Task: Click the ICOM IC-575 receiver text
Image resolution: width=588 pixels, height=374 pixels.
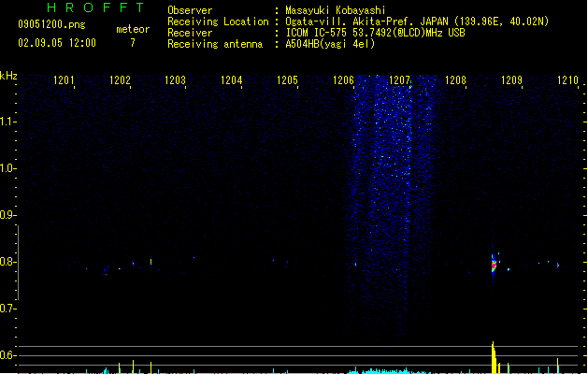Action: tap(375, 33)
